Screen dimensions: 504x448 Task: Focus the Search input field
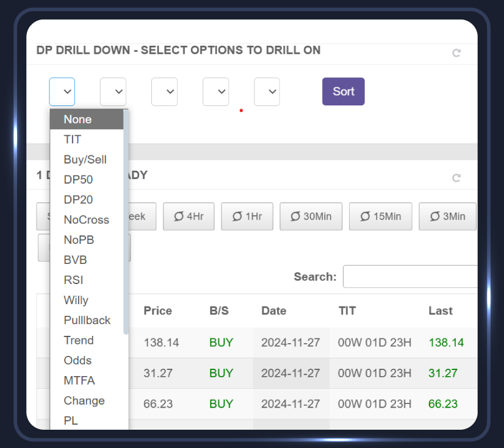pos(409,276)
